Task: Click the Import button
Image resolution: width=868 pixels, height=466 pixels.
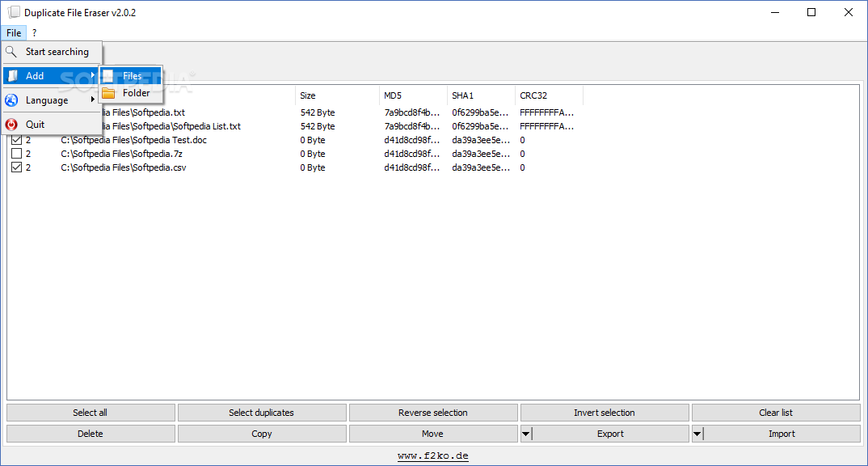Action: (782, 434)
